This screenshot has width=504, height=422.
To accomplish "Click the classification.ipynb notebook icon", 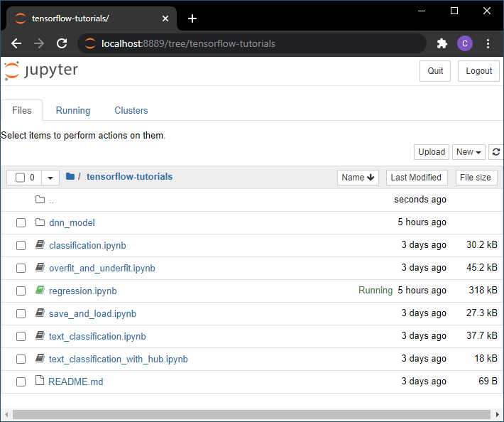I will click(40, 245).
